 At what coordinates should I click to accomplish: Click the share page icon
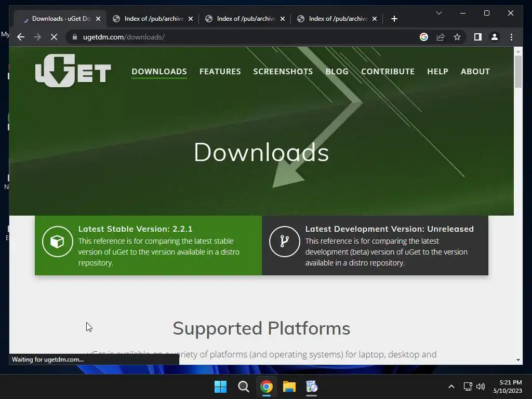pyautogui.click(x=441, y=37)
